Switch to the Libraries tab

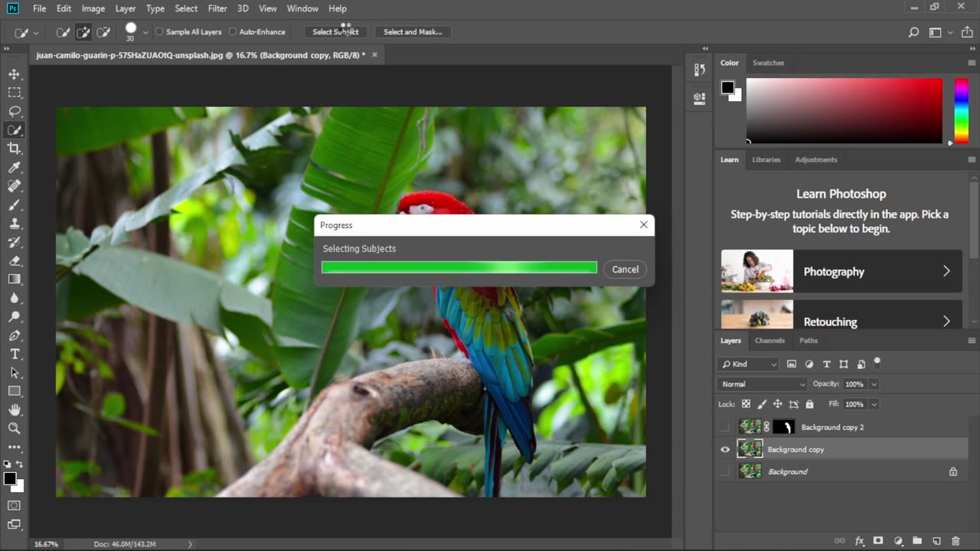coord(766,160)
